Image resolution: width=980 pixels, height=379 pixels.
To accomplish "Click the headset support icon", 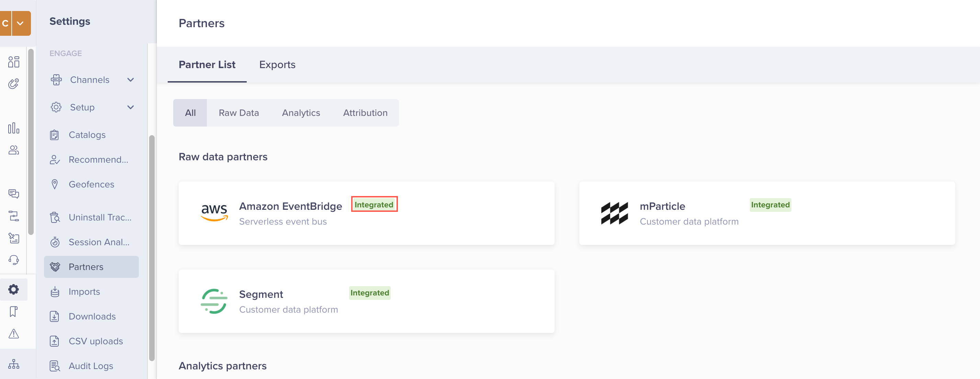I will 14,260.
